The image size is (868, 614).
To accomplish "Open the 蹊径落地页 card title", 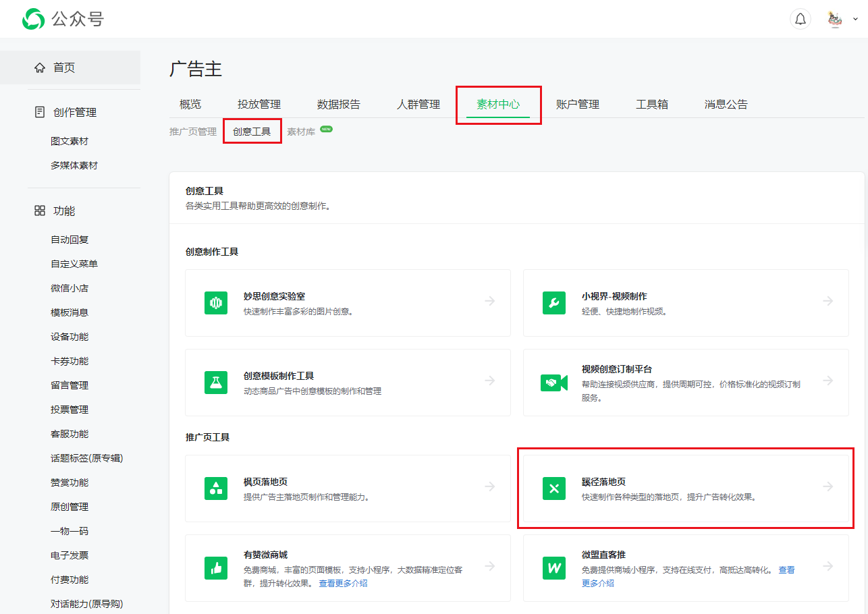I will point(603,482).
